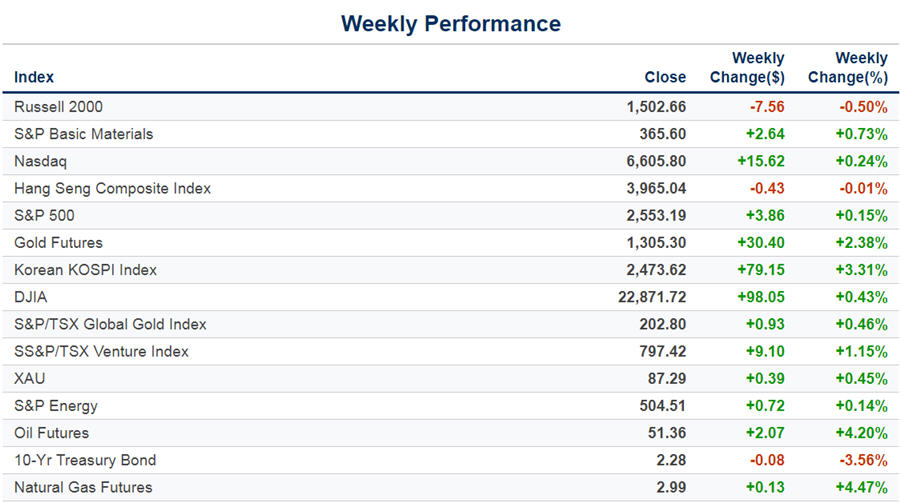Screen dimensions: 900x502
Task: Select the XAU index name
Action: coord(30,379)
